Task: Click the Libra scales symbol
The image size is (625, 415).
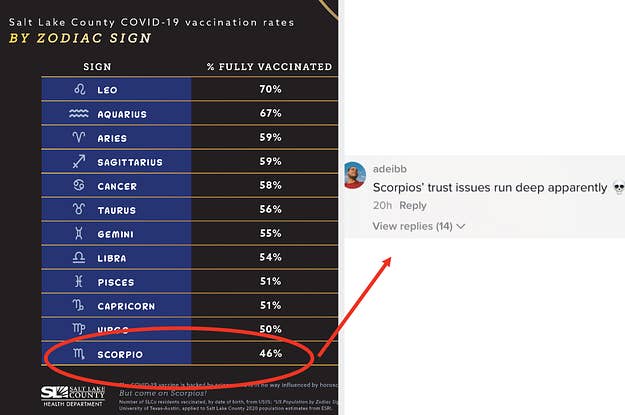Action: tap(79, 257)
